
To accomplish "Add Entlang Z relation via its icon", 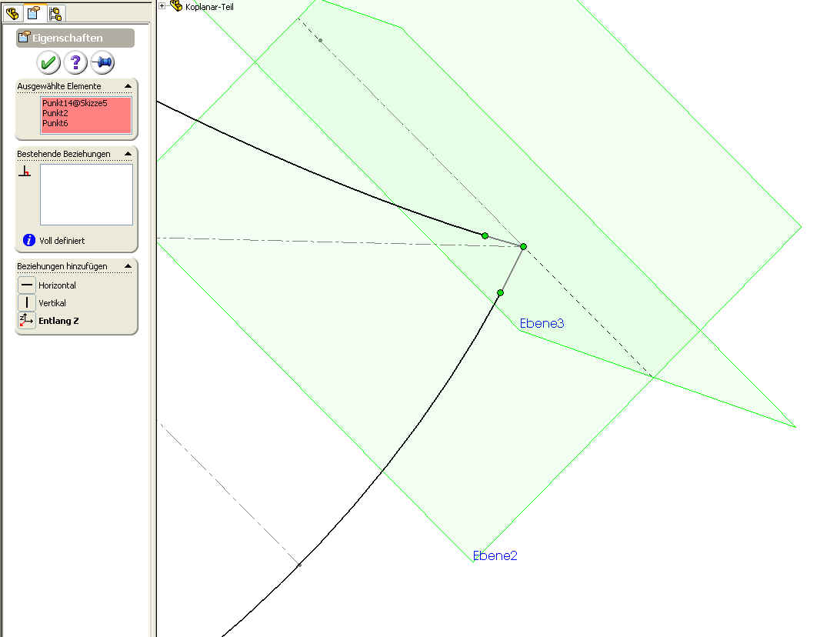I will pyautogui.click(x=27, y=320).
